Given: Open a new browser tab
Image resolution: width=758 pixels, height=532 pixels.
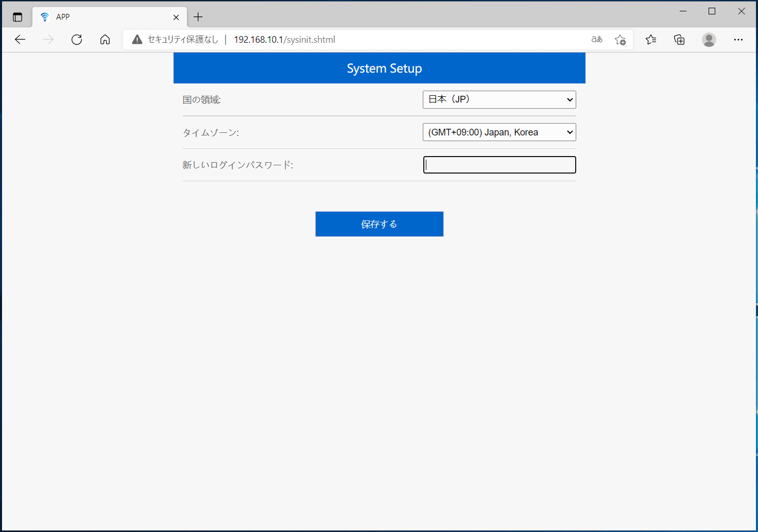Looking at the screenshot, I should (x=198, y=17).
